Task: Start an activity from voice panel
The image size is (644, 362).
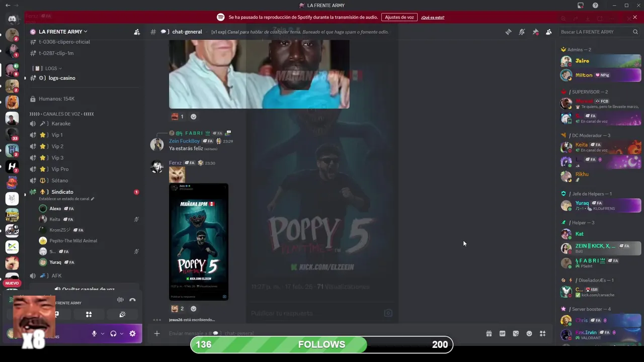Action: click(x=89, y=314)
